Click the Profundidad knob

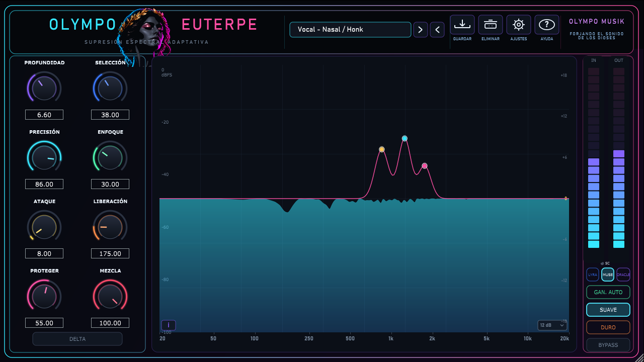[x=44, y=88]
